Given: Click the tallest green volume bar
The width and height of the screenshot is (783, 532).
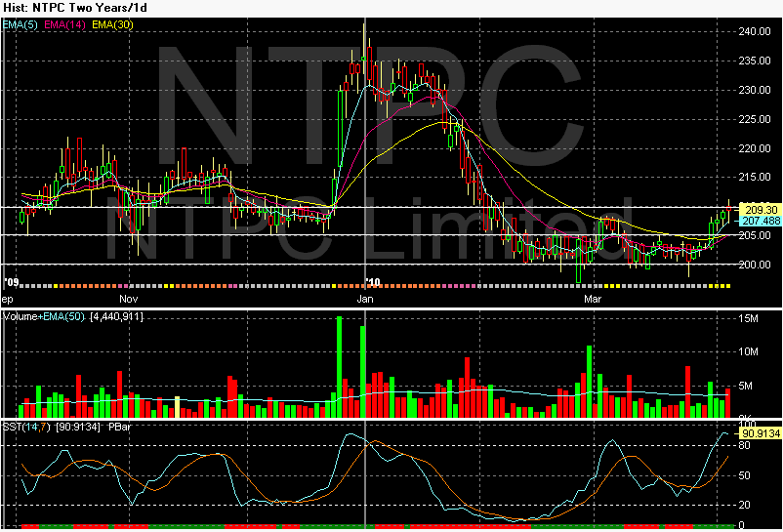Looking at the screenshot, I should (340, 367).
